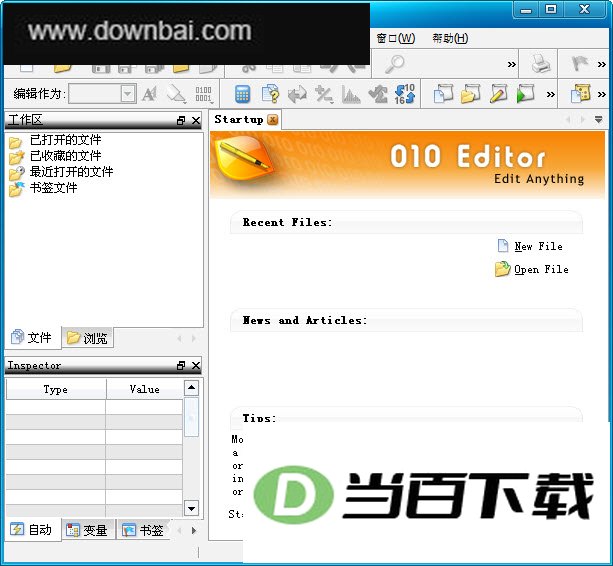Click the document with question mark icon
The image size is (613, 566).
pos(271,94)
